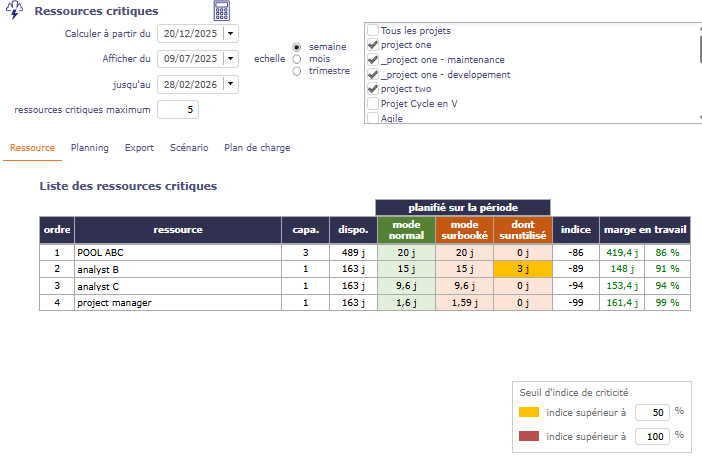Click the ressource column header
This screenshot has width=702, height=468.
(177, 230)
